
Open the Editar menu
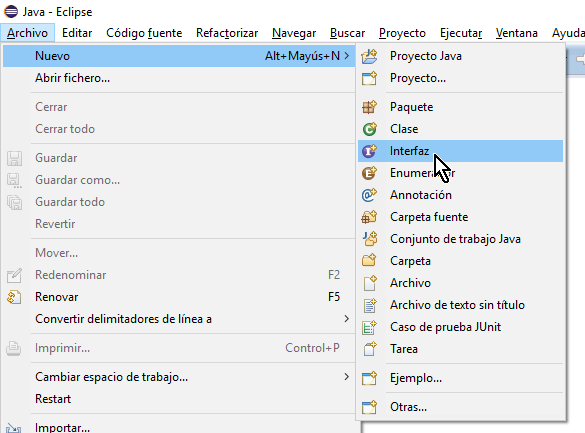[77, 33]
